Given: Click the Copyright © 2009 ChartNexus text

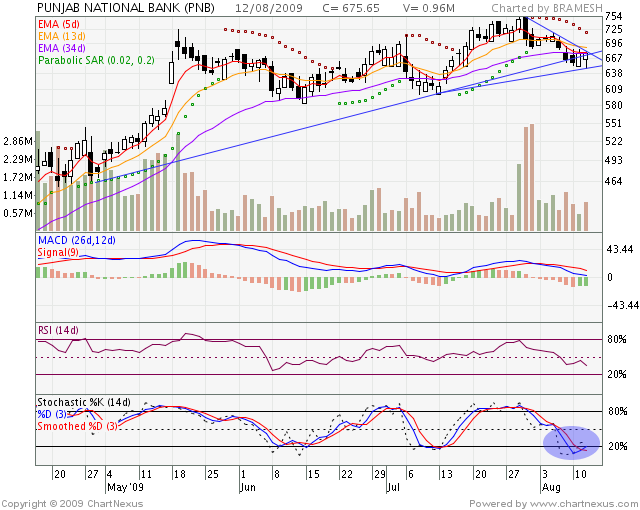Looking at the screenshot, I should pos(72,504).
